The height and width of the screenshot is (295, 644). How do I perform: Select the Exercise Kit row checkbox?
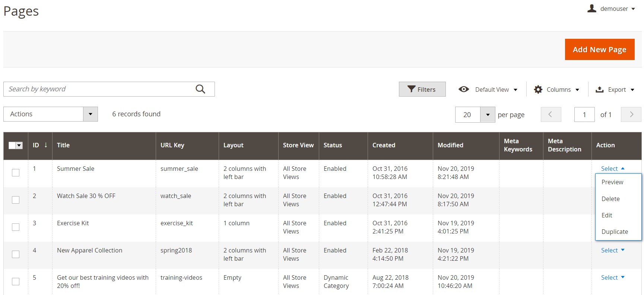click(16, 227)
